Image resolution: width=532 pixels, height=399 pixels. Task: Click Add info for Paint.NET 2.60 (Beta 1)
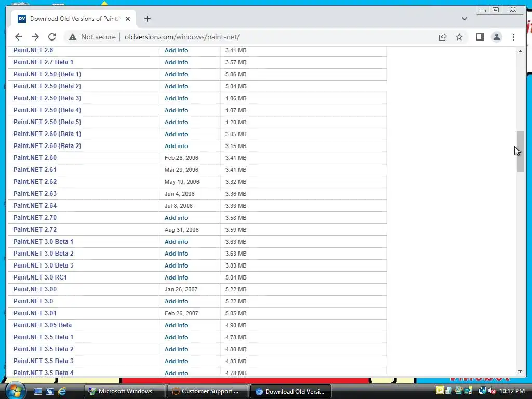coord(176,134)
